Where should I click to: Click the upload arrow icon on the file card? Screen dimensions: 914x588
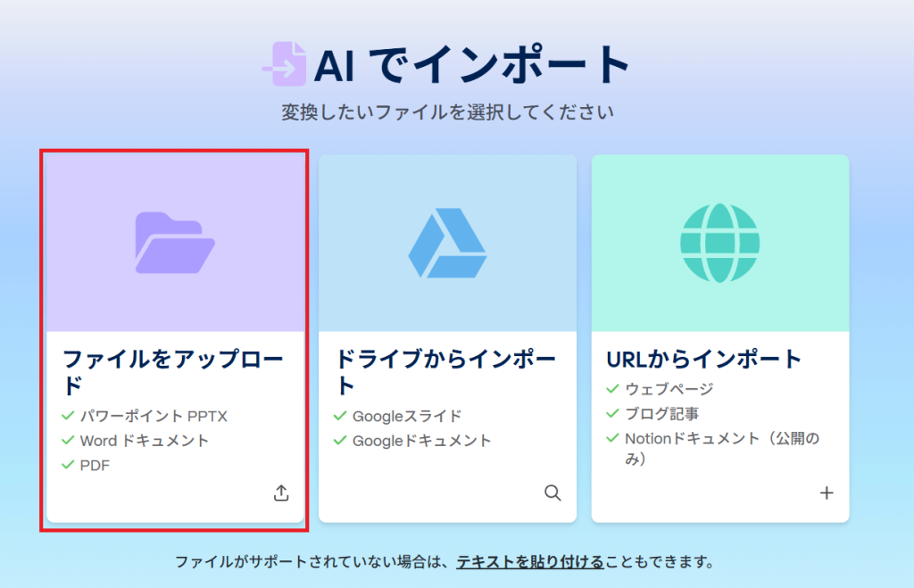(x=281, y=493)
